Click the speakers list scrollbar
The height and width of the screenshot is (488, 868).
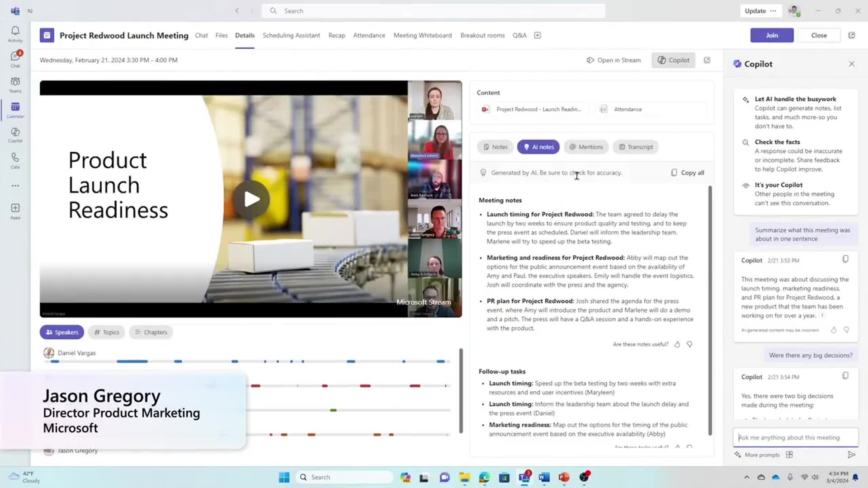click(461, 390)
